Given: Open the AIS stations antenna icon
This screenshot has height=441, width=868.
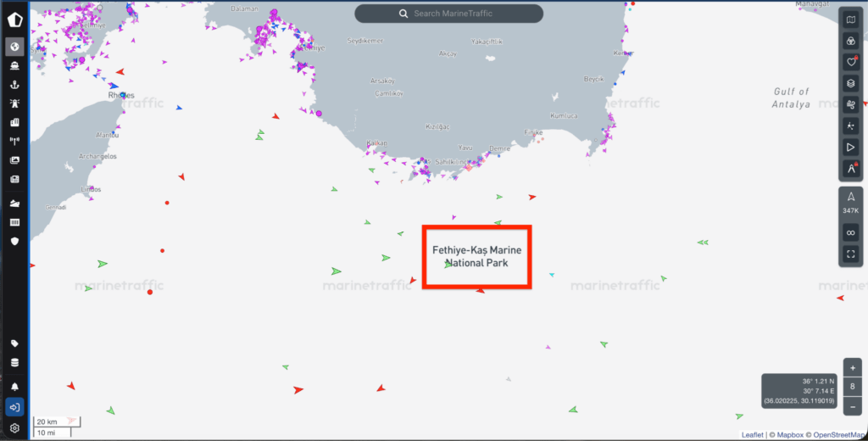Looking at the screenshot, I should 14,142.
